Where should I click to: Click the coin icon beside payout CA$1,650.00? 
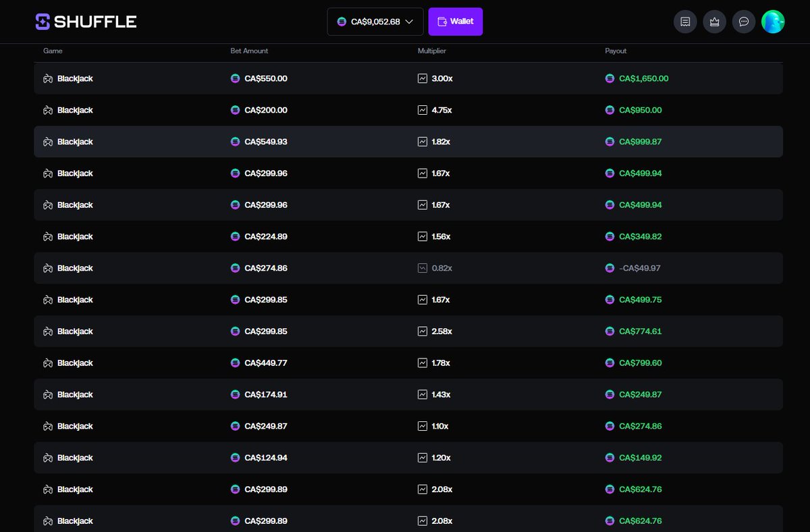pyautogui.click(x=610, y=78)
